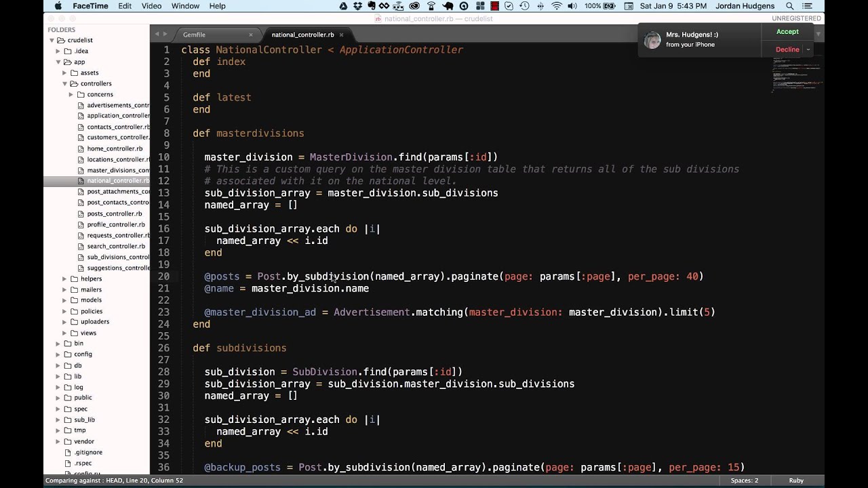Open the Window menu

pos(186,6)
